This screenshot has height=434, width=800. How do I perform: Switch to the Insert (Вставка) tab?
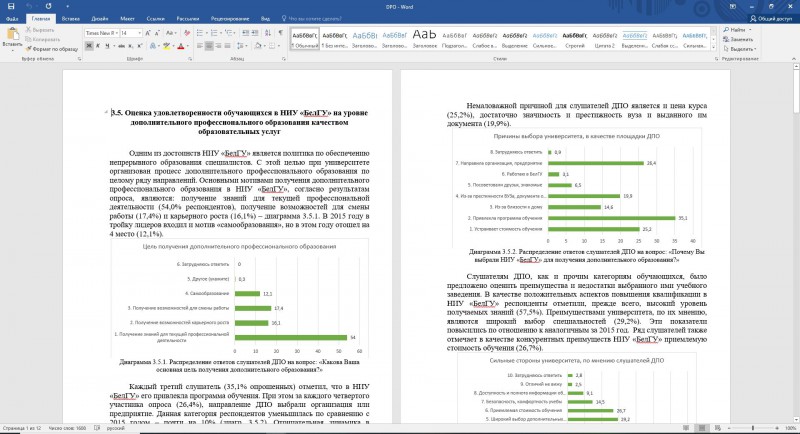tap(70, 19)
